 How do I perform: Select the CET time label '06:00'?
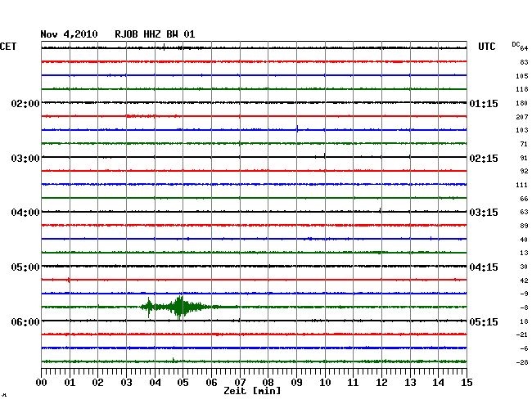[25, 321]
